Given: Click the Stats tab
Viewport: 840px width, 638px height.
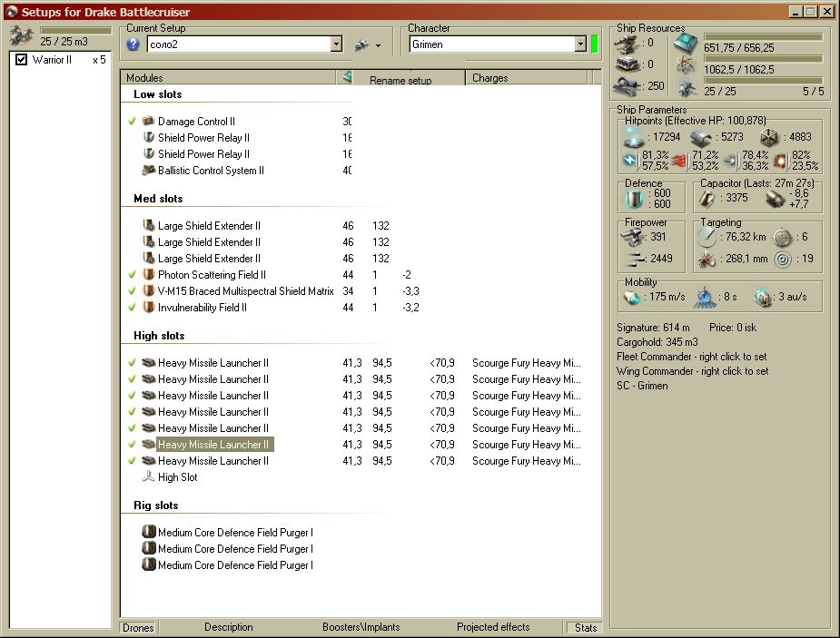Looking at the screenshot, I should pos(586,627).
